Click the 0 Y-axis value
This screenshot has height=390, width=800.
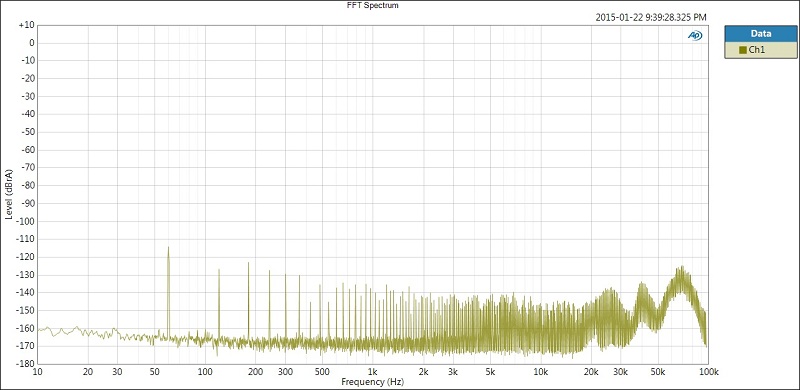click(31, 43)
